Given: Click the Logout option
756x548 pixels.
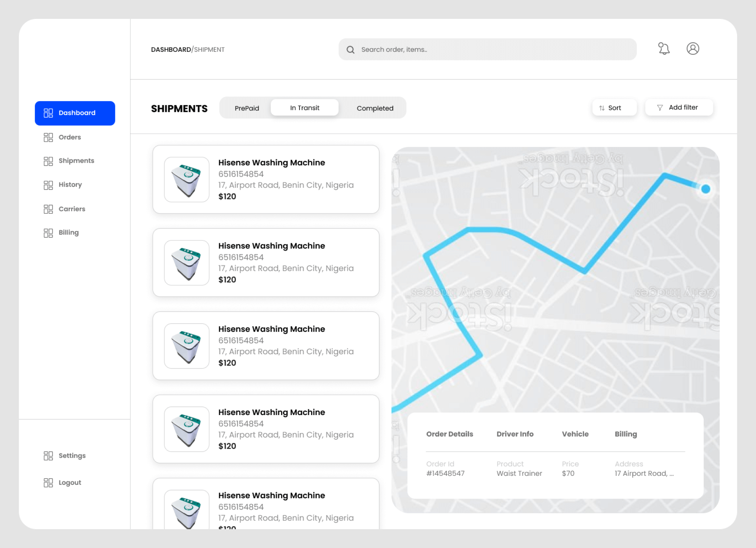Looking at the screenshot, I should pyautogui.click(x=70, y=482).
